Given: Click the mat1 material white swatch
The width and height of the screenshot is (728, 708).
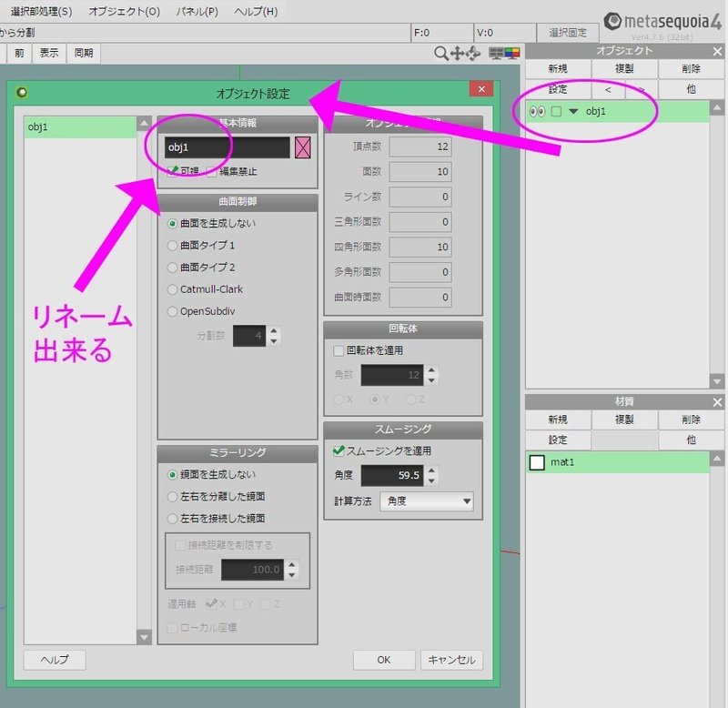Looking at the screenshot, I should coord(537,462).
